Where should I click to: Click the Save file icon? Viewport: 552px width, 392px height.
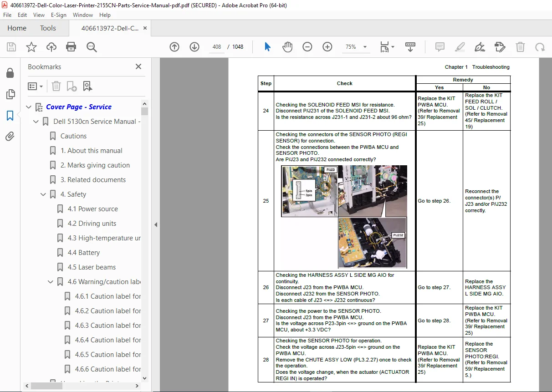(11, 47)
